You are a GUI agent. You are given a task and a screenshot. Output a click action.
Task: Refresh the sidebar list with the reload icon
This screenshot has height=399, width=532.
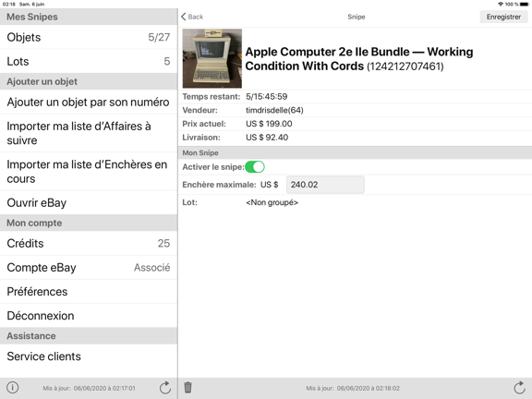coord(165,388)
